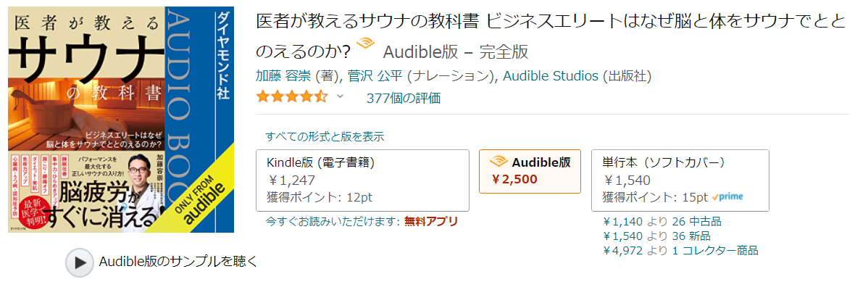The width and height of the screenshot is (868, 282).
Task: Click the prime badge under 単行本
Action: 727,196
